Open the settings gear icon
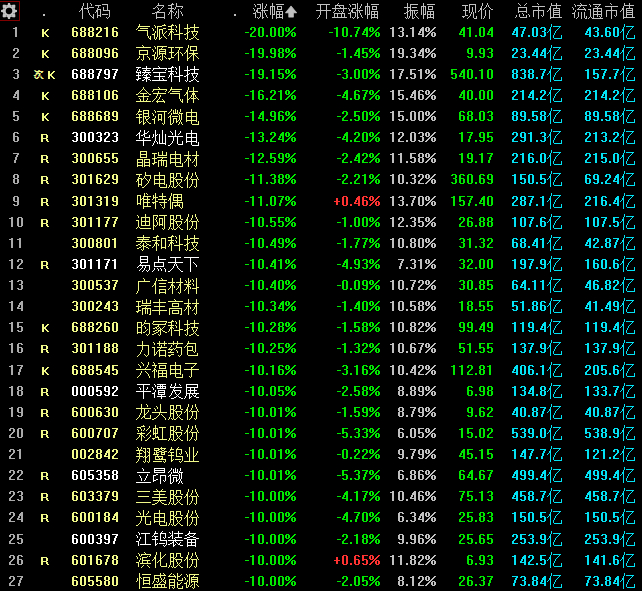 9,11
